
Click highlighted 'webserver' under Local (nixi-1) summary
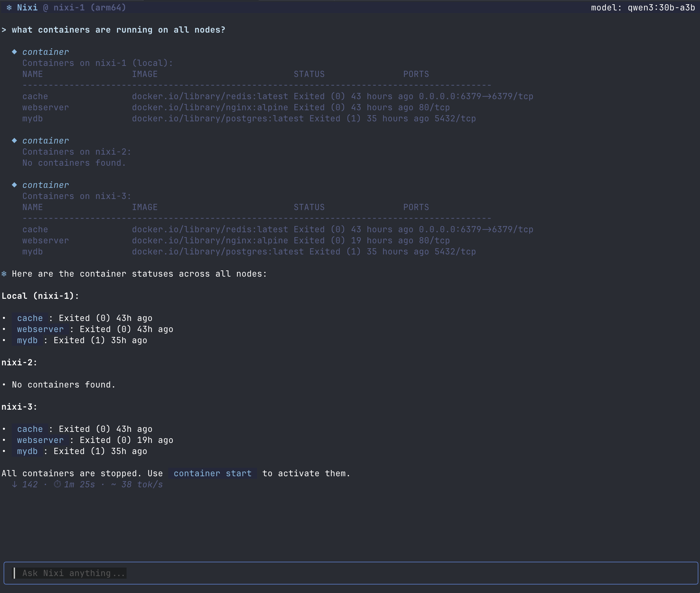(40, 329)
